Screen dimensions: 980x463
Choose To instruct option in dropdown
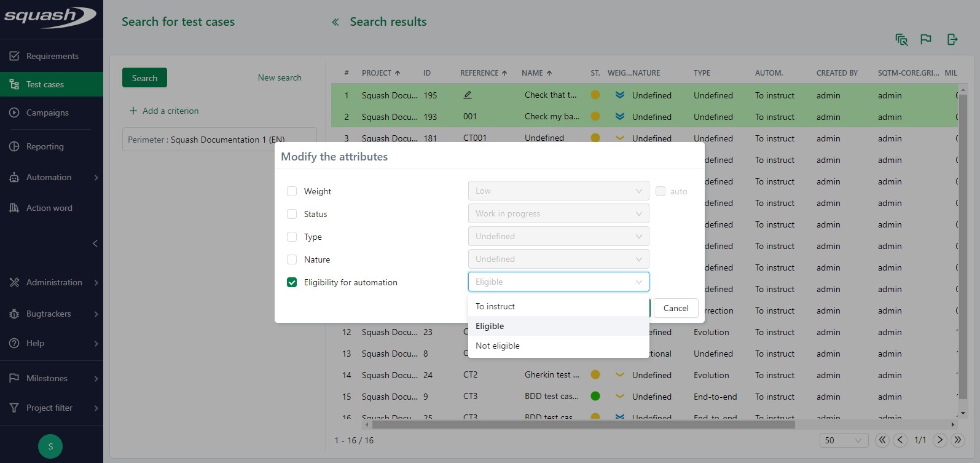495,306
